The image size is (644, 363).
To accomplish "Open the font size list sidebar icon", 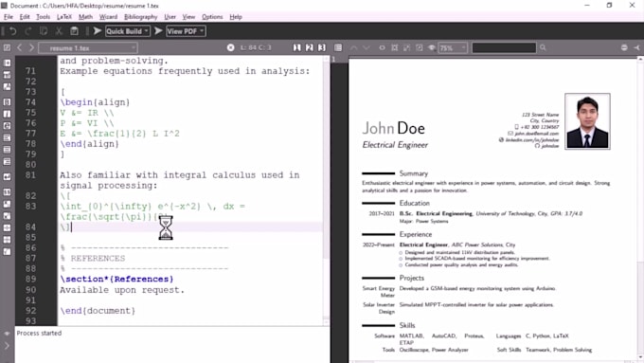I will [7, 87].
